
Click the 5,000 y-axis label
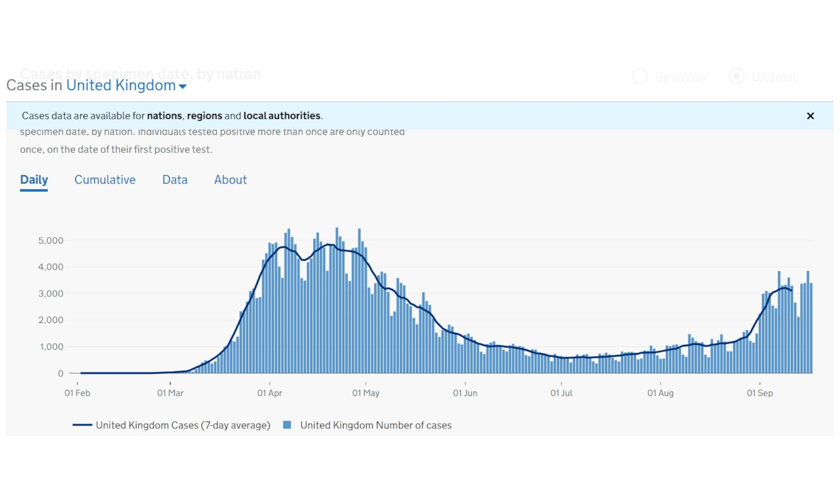(51, 241)
